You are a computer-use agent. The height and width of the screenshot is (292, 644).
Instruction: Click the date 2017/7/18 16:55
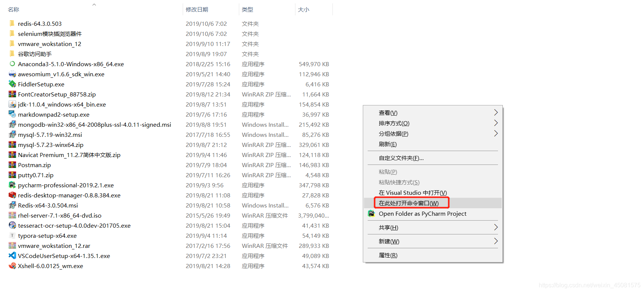[x=208, y=135]
